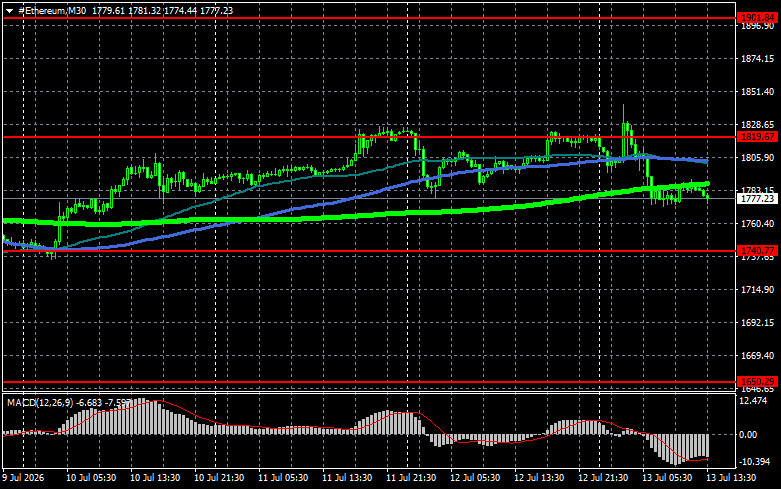
Task: Click the 12 Jul 21:30 time label
Action: 603,478
